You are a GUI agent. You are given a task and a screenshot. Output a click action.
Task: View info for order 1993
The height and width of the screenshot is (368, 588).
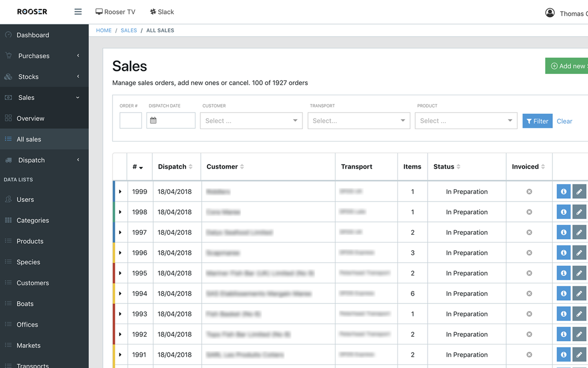pyautogui.click(x=563, y=314)
